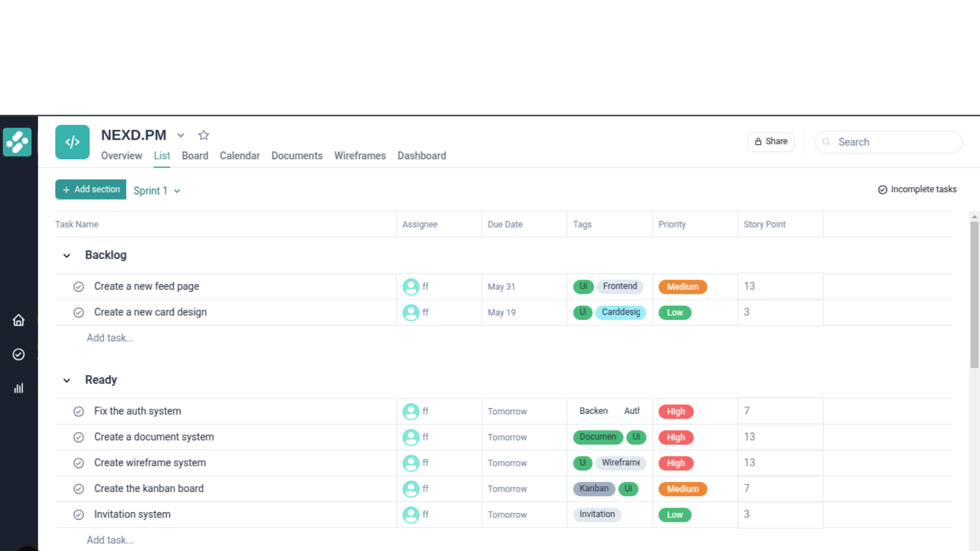980x551 pixels.
Task: Go to Home in the sidebar
Action: (18, 320)
